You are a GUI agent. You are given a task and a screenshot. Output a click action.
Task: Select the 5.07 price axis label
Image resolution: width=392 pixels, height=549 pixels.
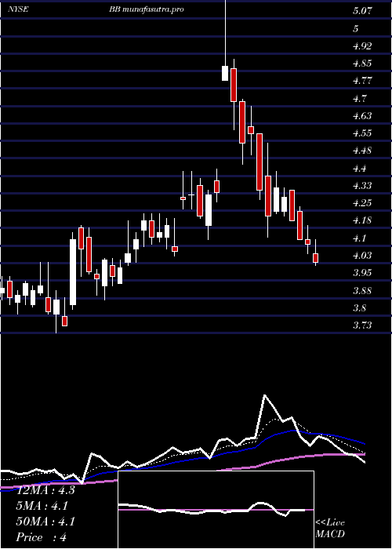point(362,11)
